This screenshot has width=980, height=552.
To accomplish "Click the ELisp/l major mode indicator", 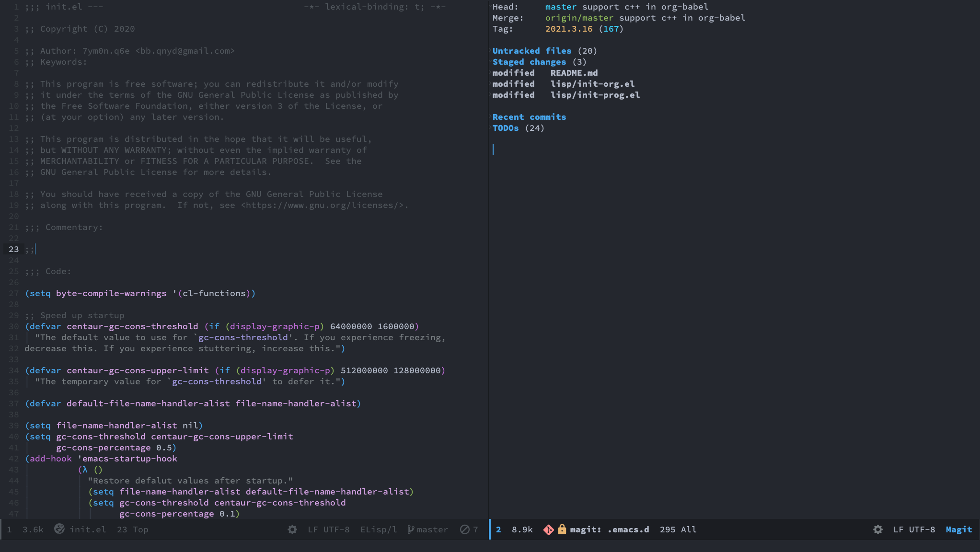I will [379, 529].
